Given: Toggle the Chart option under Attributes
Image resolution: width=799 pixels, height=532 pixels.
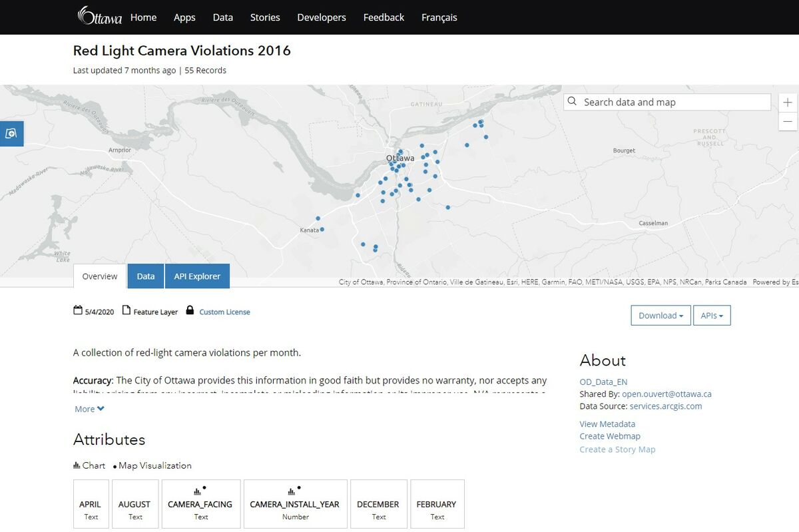Looking at the screenshot, I should [x=89, y=465].
